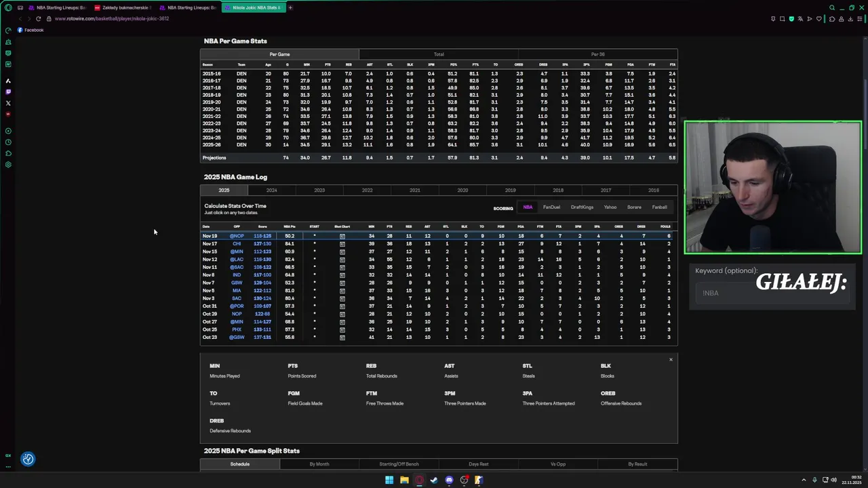Viewport: 868px width, 488px height.
Task: Click the translate page icon
Action: pyautogui.click(x=800, y=19)
